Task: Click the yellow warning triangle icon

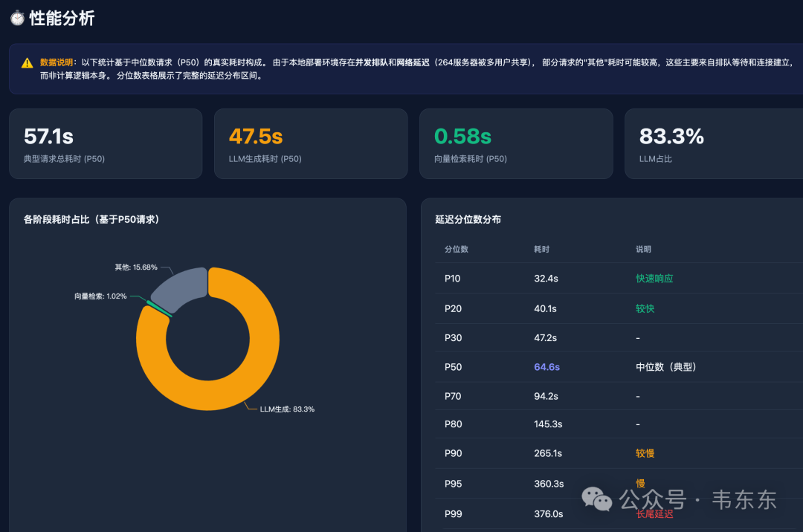Action: point(27,63)
